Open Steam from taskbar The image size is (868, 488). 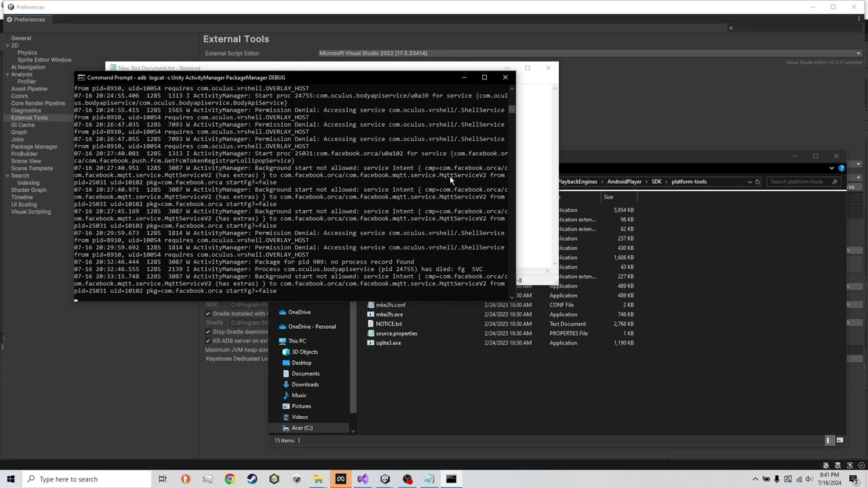click(252, 479)
